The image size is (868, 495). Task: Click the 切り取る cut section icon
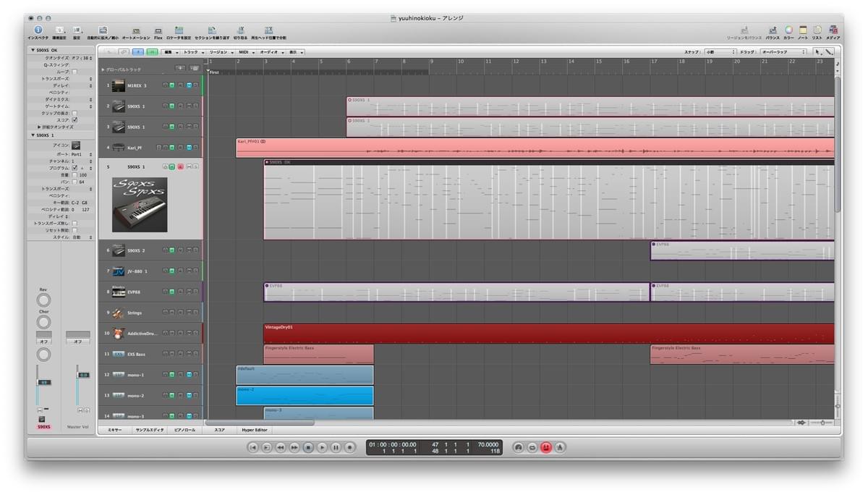click(x=240, y=30)
